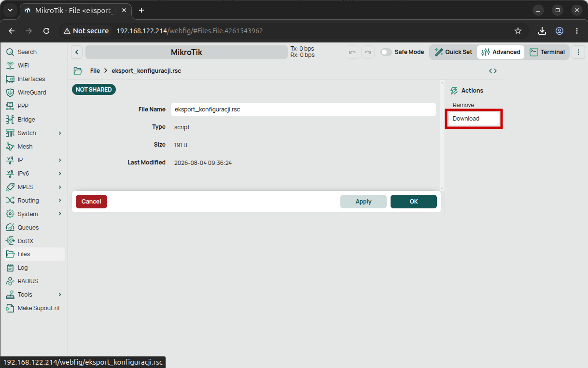The width and height of the screenshot is (588, 368).
Task: Expand the System submenu
Action: pos(60,214)
